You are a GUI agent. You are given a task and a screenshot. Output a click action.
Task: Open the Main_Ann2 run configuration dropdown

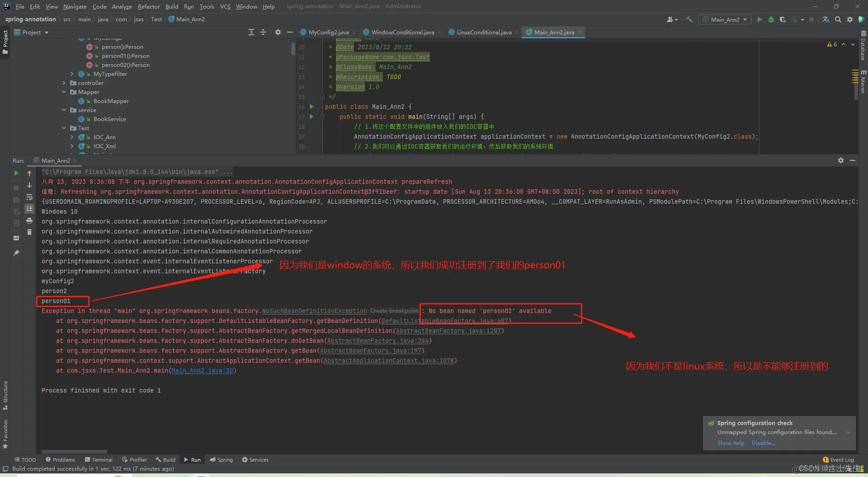[x=725, y=19]
